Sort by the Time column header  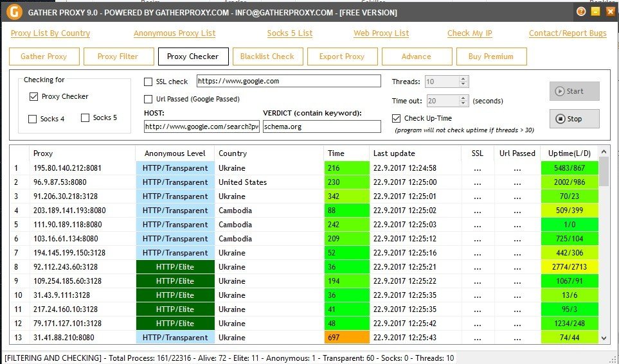[x=346, y=153]
